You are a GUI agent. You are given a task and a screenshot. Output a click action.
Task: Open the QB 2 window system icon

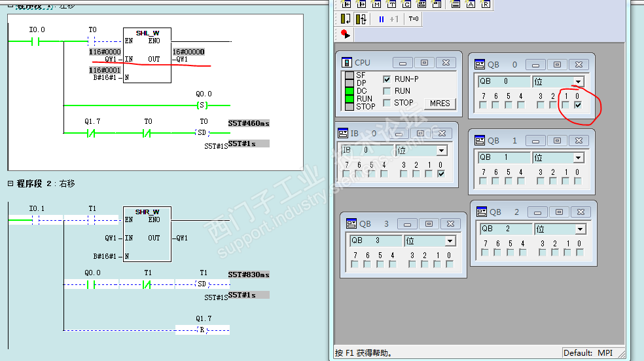pyautogui.click(x=481, y=212)
